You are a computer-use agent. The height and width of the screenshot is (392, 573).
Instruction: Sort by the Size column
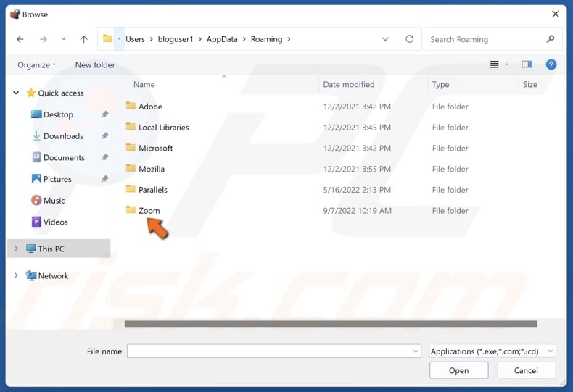pyautogui.click(x=530, y=84)
